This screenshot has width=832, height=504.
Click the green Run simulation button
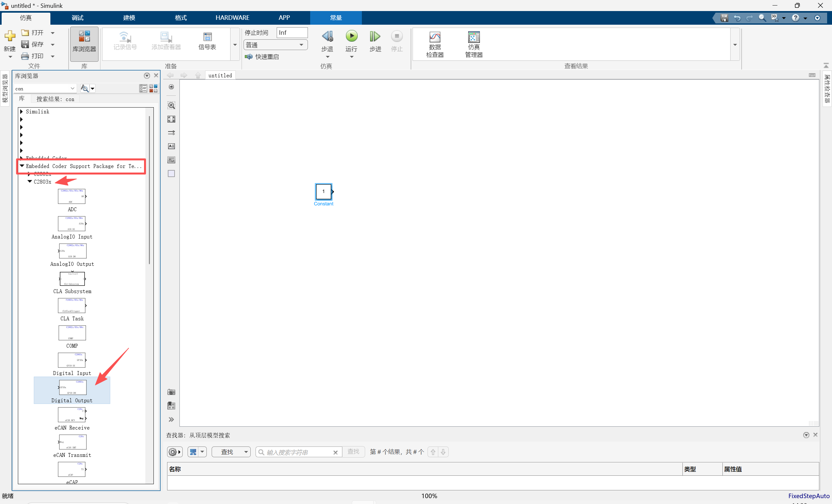click(351, 36)
